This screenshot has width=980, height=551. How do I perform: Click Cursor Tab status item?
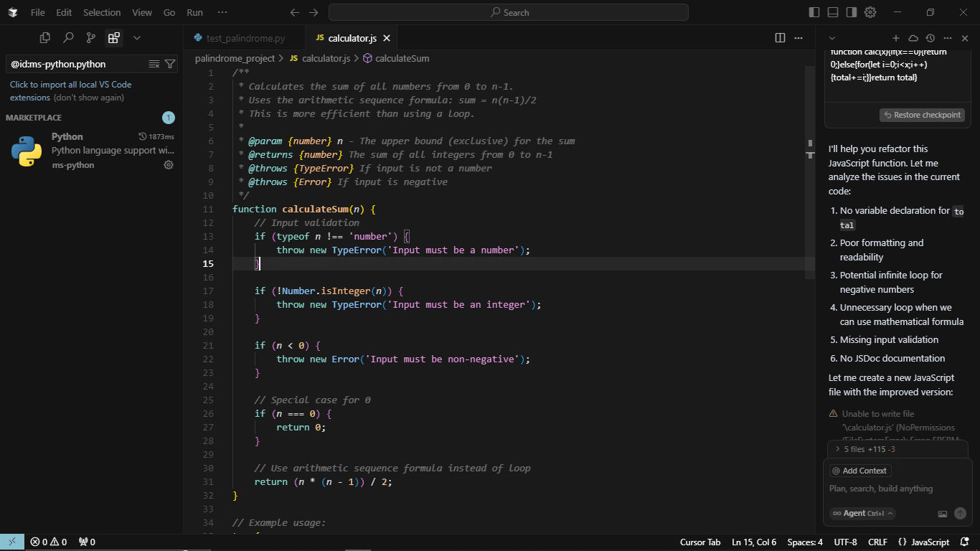[x=699, y=542]
